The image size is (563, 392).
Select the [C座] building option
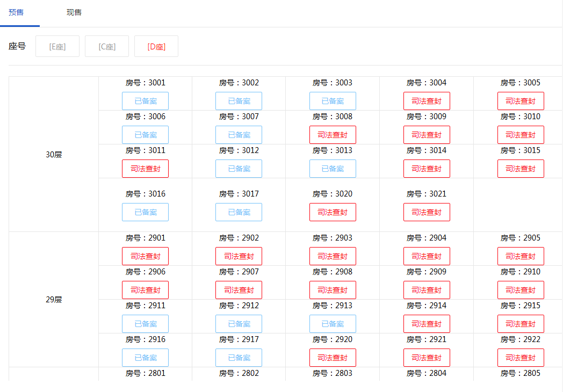tap(107, 47)
